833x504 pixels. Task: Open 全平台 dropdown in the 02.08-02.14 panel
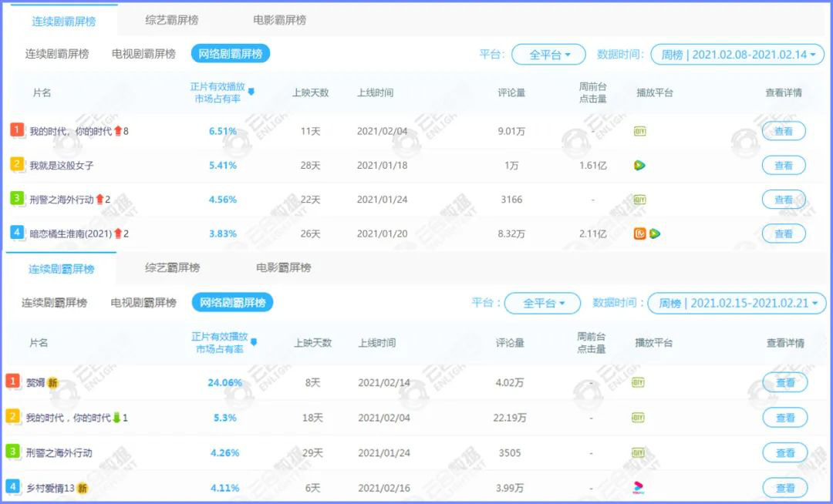pos(549,55)
